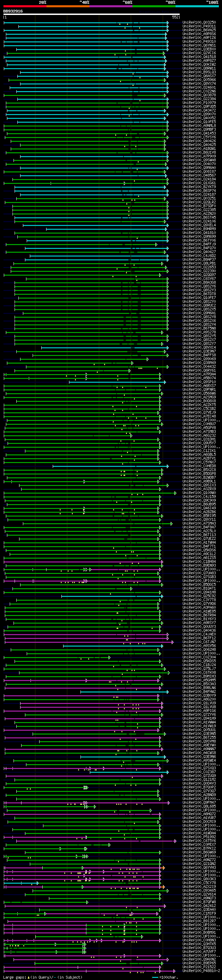Select the UniRef100_Q42412 label
Viewport: 222px width, 980px height.
click(x=199, y=906)
